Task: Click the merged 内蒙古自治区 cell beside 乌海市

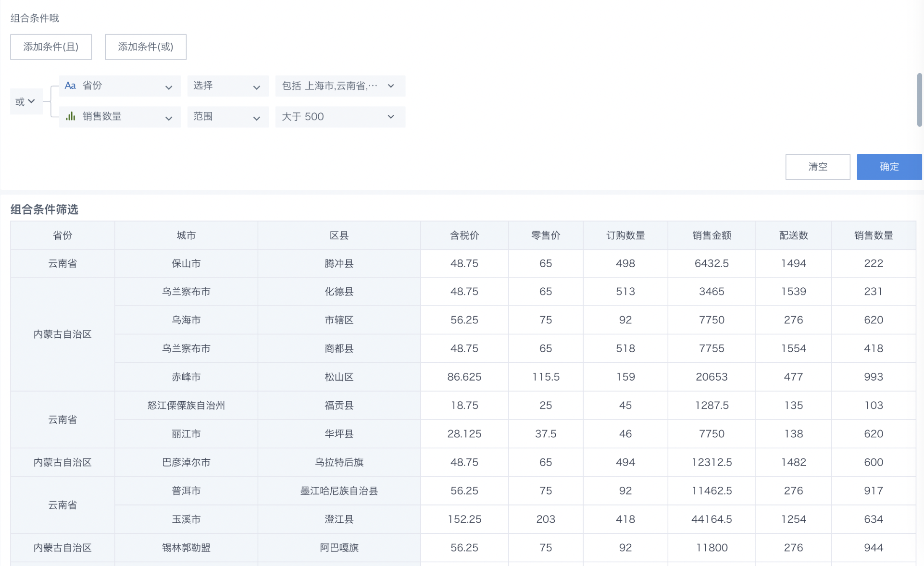Action: [x=62, y=334]
